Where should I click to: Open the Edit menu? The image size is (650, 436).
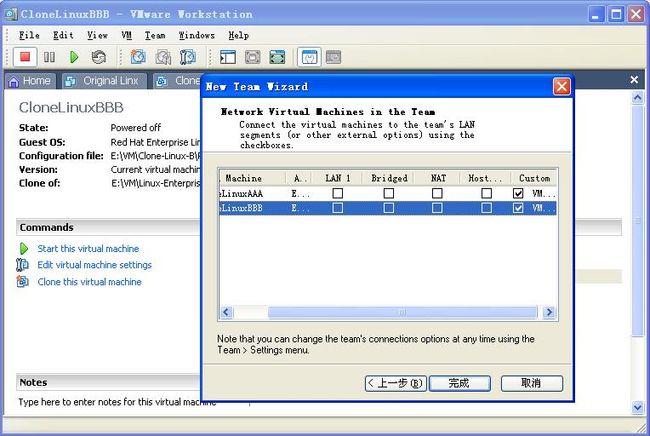(x=63, y=35)
